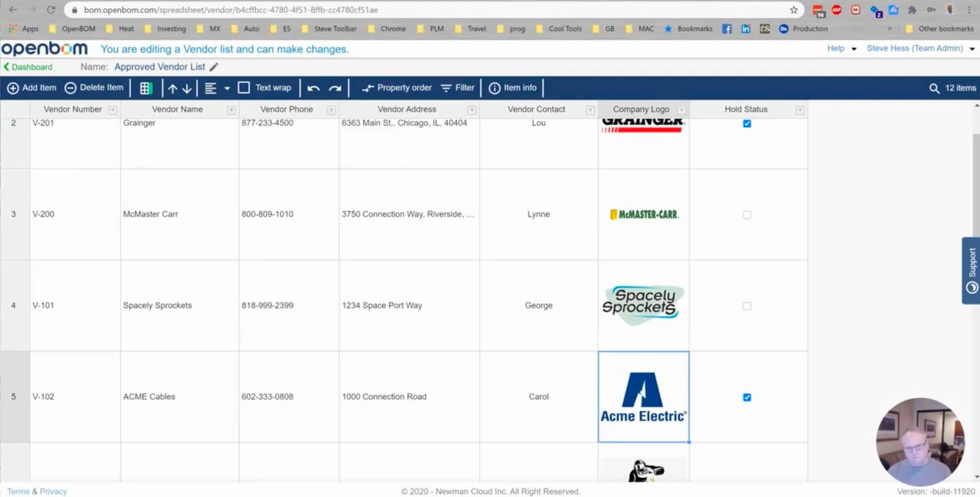Open the Company Logo column dropdown

(x=681, y=110)
